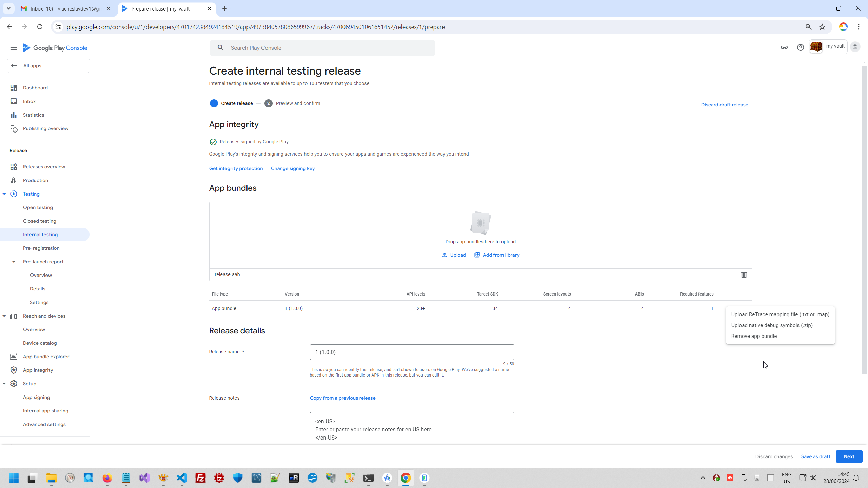Image resolution: width=868 pixels, height=488 pixels.
Task: Click the help question mark icon
Action: [800, 47]
